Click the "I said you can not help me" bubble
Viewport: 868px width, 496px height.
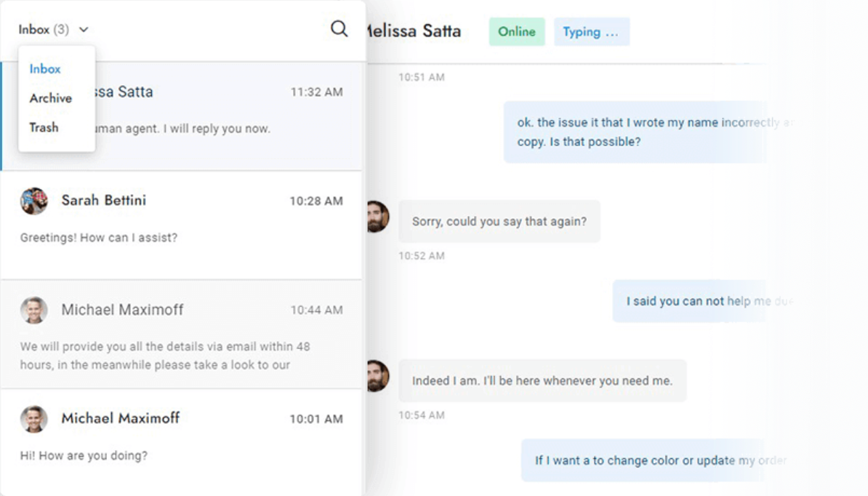(x=698, y=301)
